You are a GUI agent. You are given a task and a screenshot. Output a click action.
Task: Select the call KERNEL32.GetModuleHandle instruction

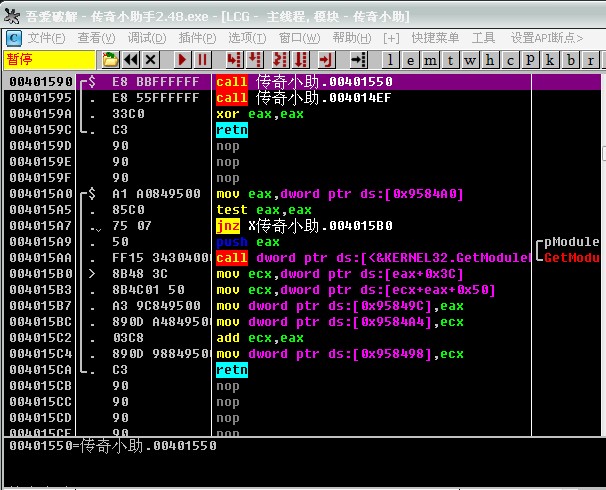click(373, 258)
